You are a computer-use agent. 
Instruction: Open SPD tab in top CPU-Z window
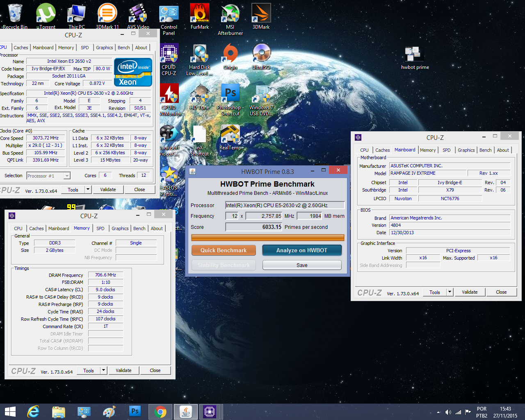pos(84,48)
